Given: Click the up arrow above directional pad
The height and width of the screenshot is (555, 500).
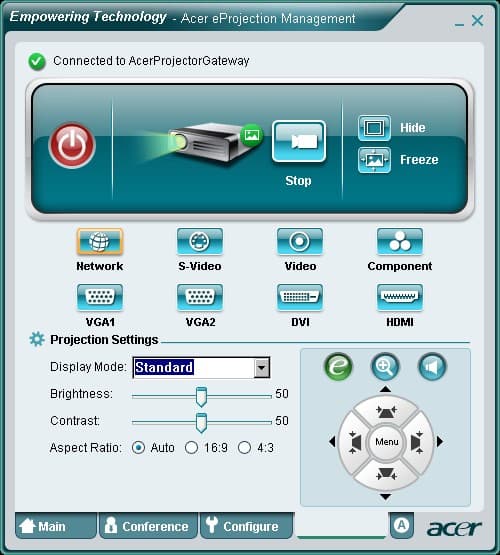Looking at the screenshot, I should 385,389.
